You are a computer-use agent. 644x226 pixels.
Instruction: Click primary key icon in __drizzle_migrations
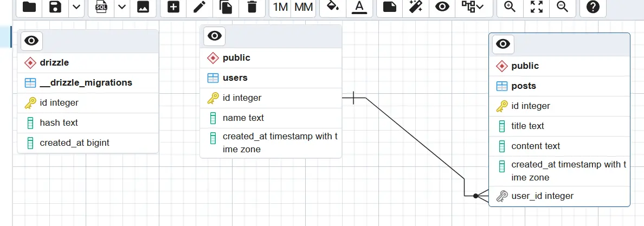30,103
